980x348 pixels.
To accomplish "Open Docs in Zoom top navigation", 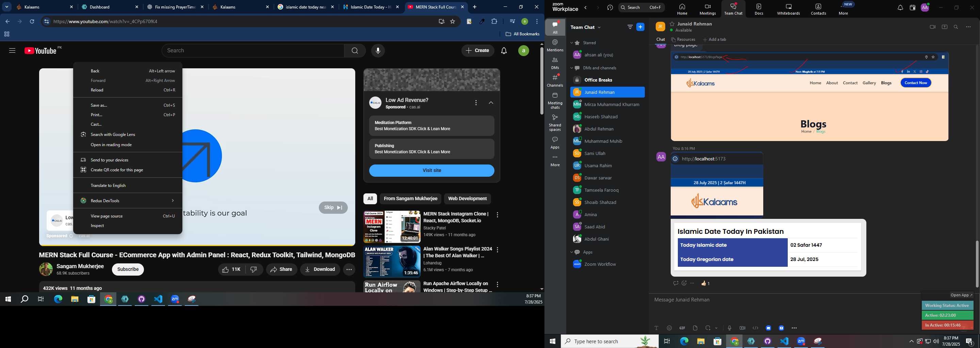I will click(x=759, y=9).
